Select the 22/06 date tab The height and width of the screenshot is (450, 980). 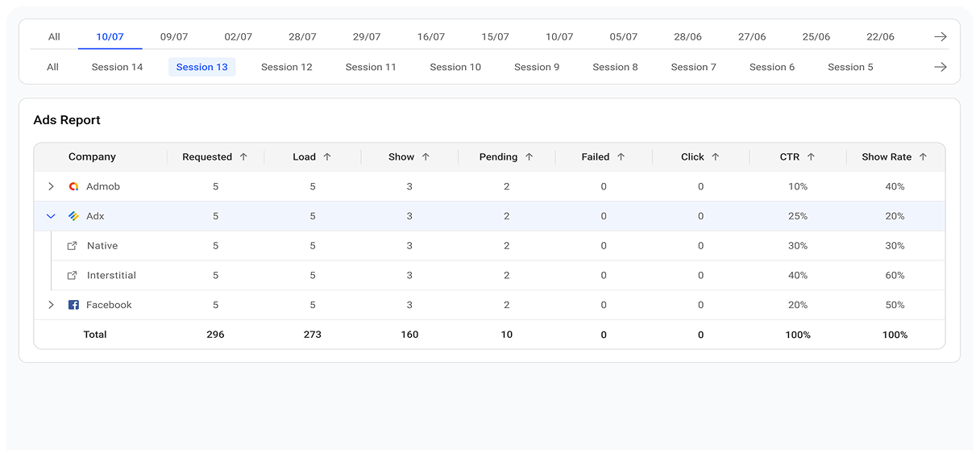coord(880,37)
